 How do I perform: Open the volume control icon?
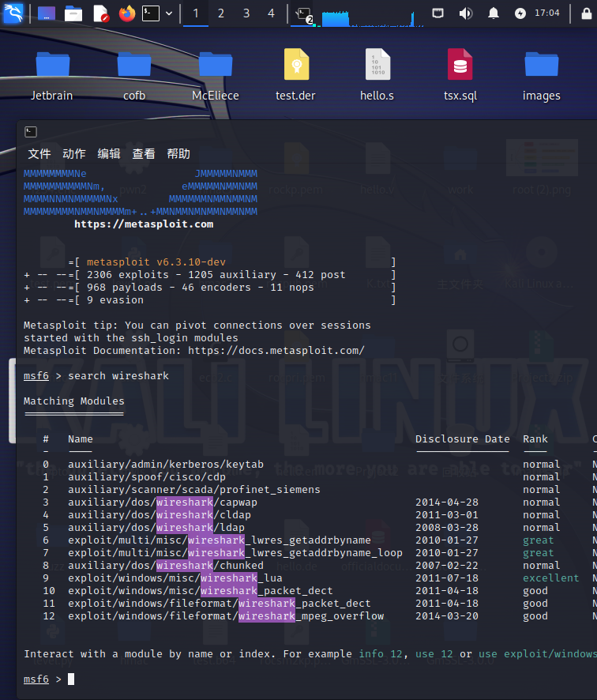tap(465, 13)
